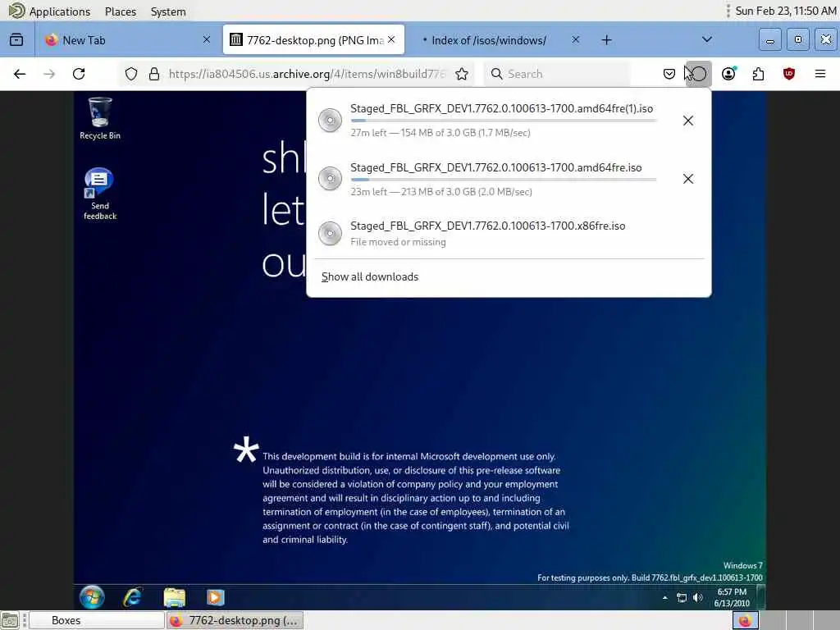Bookmark this page with the star
Viewport: 840px width, 630px height.
coord(462,74)
